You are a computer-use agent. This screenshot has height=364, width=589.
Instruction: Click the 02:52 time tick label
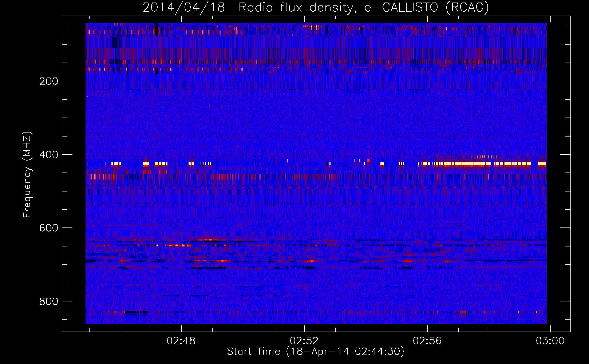coord(304,341)
